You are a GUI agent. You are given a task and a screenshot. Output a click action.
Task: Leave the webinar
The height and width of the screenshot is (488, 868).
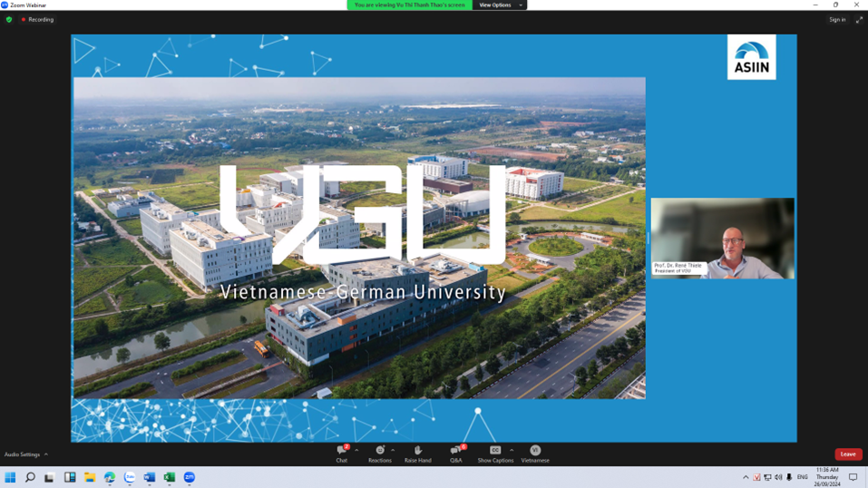[x=848, y=454]
